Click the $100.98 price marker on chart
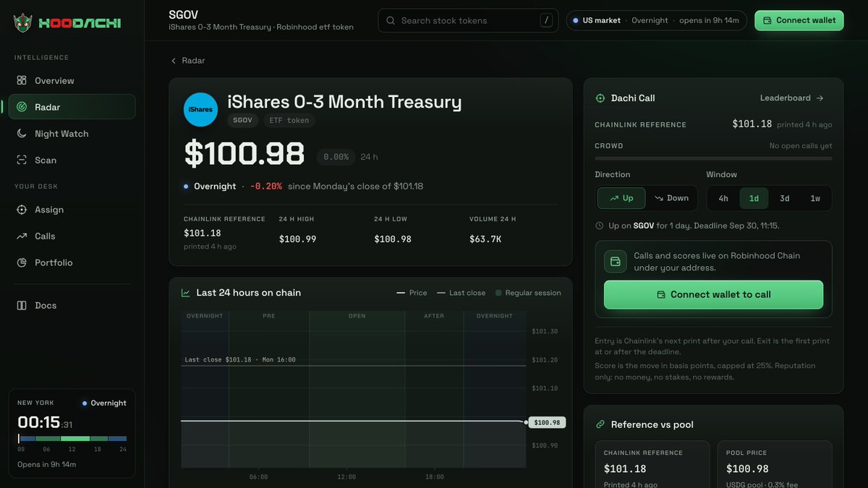Viewport: 868px width, 488px height. [x=547, y=422]
